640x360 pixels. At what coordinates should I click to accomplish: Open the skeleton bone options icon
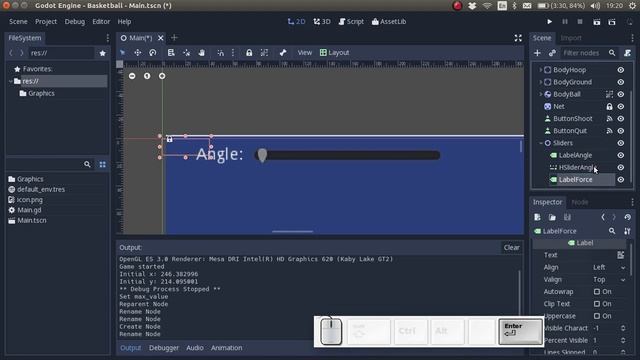pos(283,53)
